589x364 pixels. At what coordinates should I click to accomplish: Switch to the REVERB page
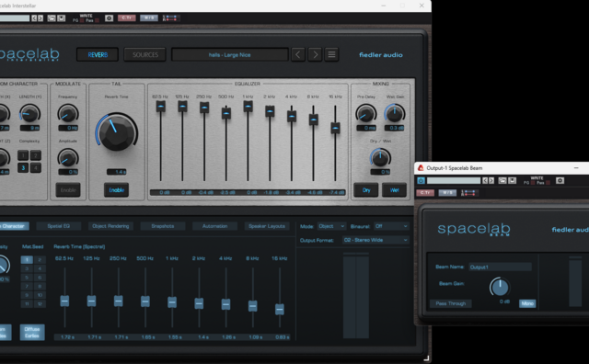tap(98, 55)
